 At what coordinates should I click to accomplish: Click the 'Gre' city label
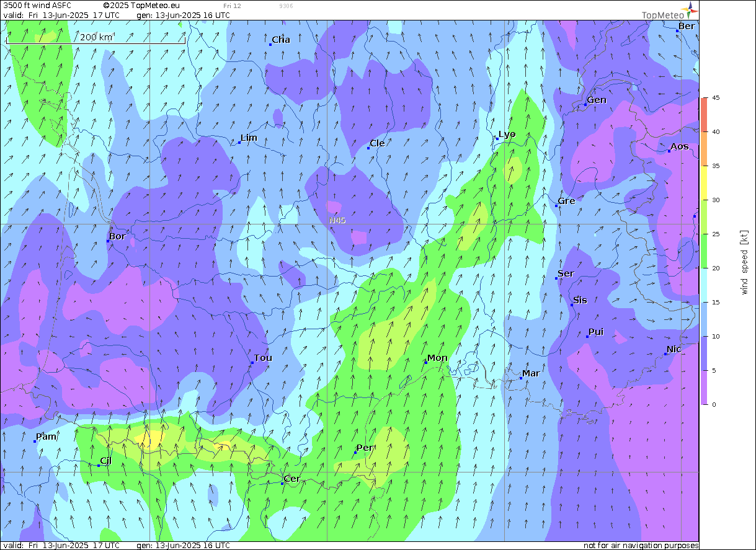point(566,201)
